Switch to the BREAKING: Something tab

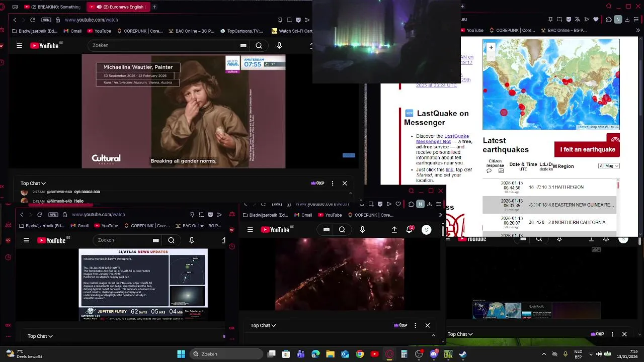point(52,7)
